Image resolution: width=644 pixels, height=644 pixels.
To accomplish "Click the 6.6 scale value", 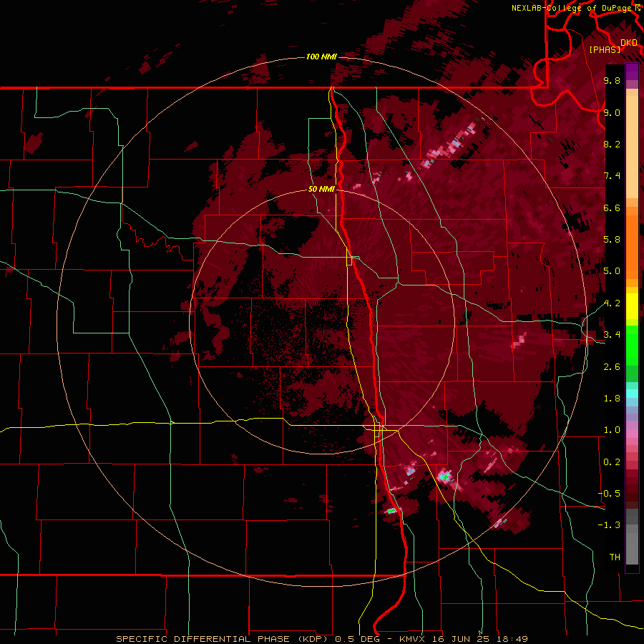I will pos(612,208).
